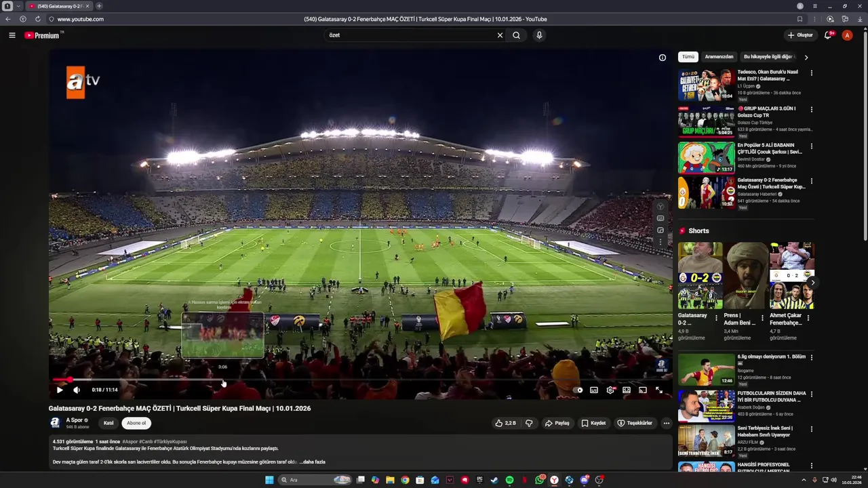Image resolution: width=868 pixels, height=488 pixels.
Task: Open options for Tedesco, Okan Buruk'u video
Action: point(812,73)
